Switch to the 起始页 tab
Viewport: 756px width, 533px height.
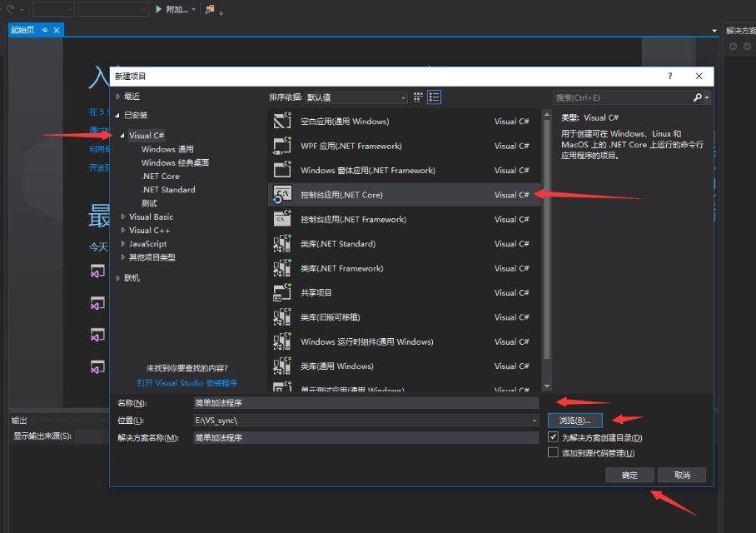point(22,30)
